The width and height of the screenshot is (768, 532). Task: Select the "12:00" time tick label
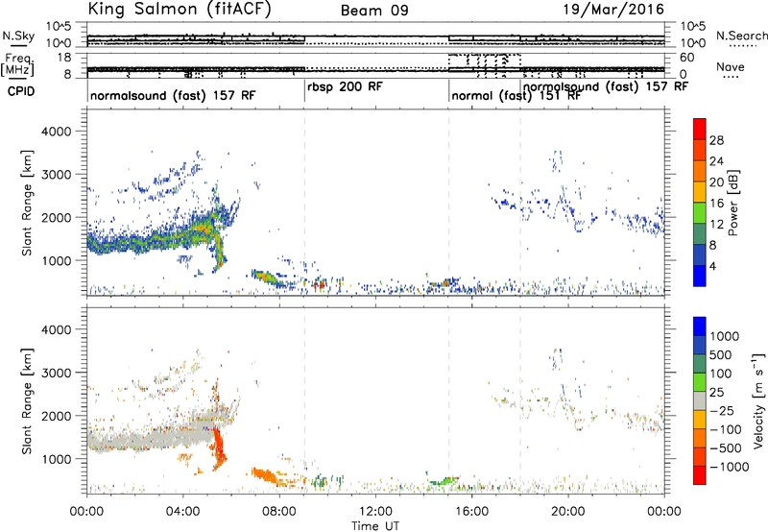click(375, 512)
